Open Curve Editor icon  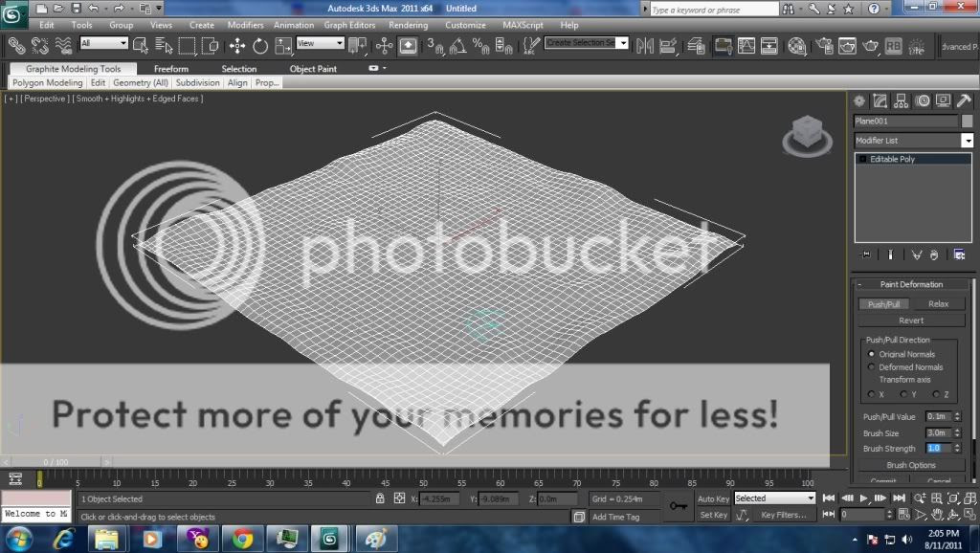pyautogui.click(x=746, y=46)
